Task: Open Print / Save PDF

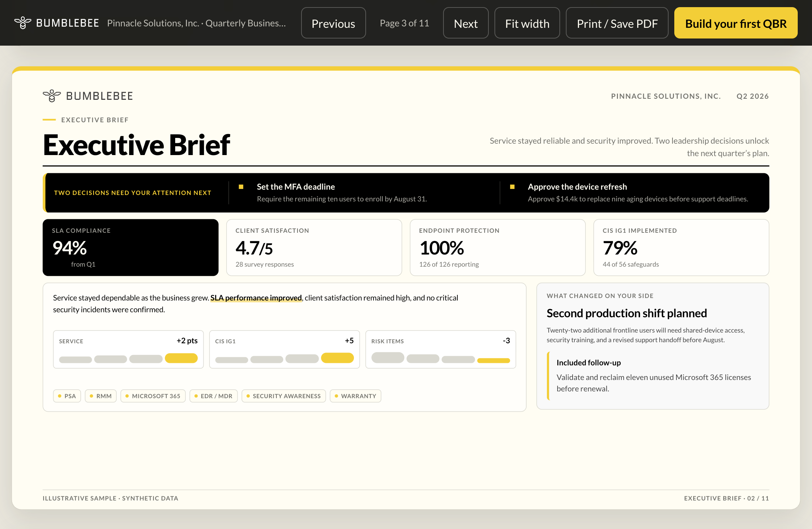Action: click(617, 23)
